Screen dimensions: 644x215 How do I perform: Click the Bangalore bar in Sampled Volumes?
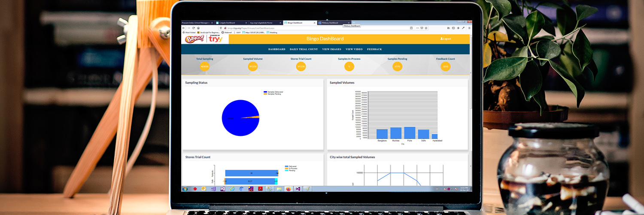click(x=382, y=134)
